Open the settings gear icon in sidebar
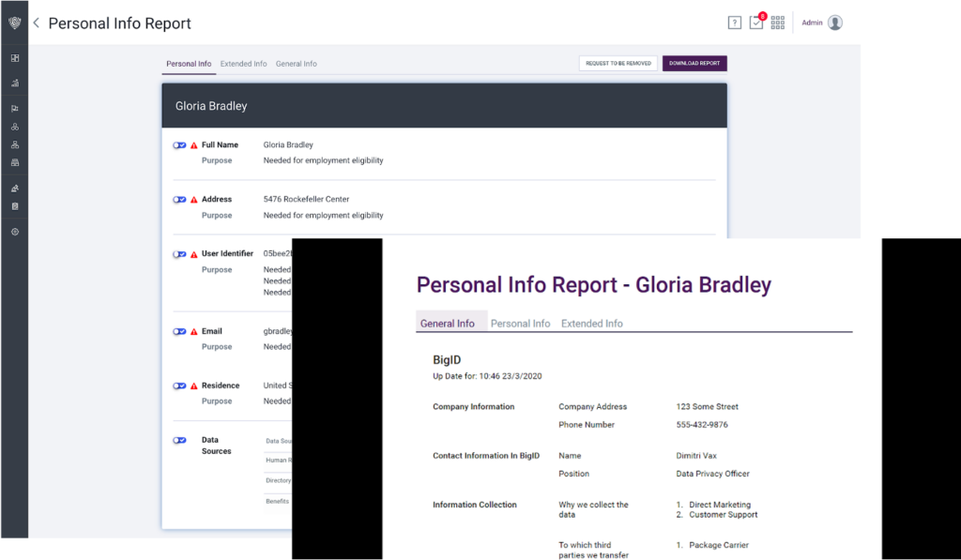The width and height of the screenshot is (961, 560). [14, 232]
